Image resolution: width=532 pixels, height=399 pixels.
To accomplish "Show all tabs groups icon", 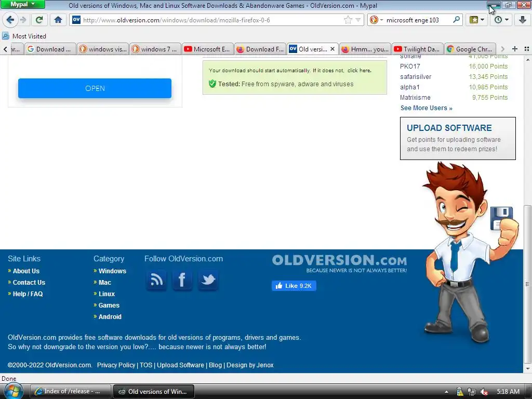I will click(527, 49).
